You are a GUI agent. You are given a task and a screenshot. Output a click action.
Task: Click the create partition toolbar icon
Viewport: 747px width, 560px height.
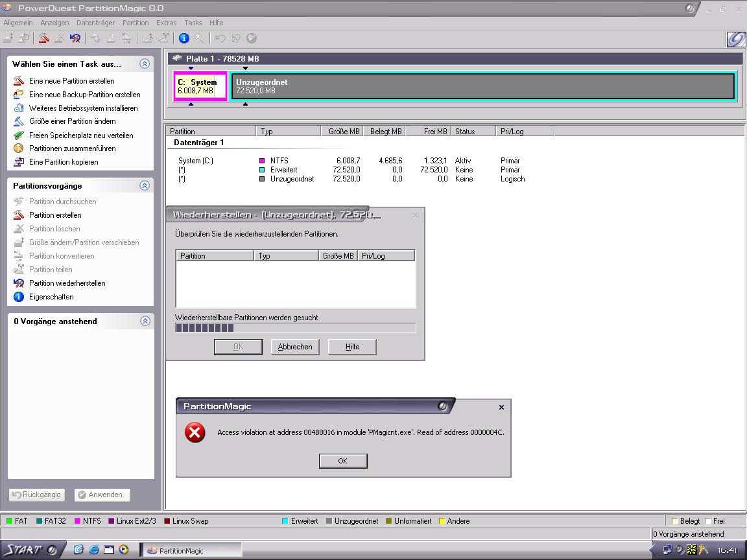click(44, 39)
